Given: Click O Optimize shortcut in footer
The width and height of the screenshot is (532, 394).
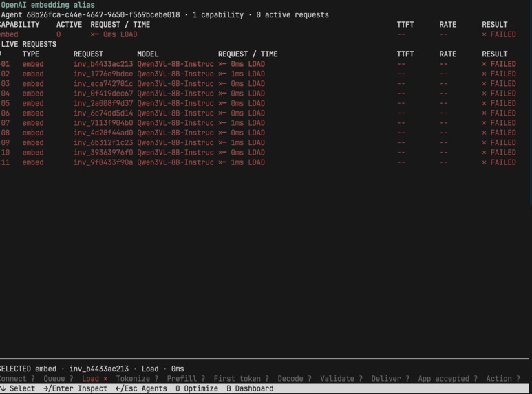Looking at the screenshot, I should (197, 388).
